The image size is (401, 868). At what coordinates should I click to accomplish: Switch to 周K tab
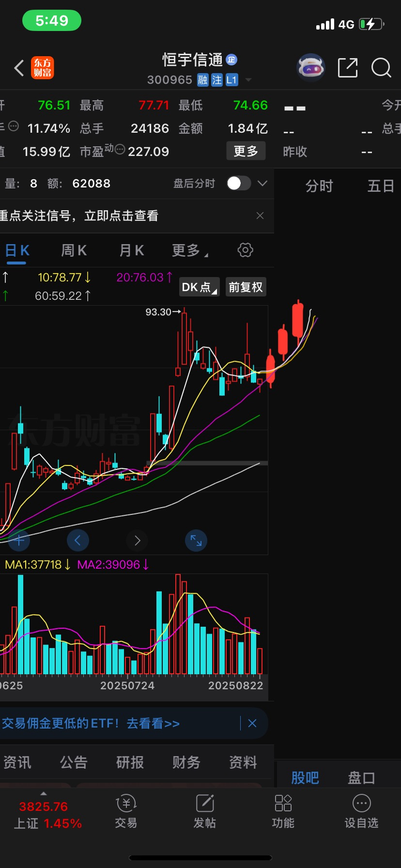(74, 250)
